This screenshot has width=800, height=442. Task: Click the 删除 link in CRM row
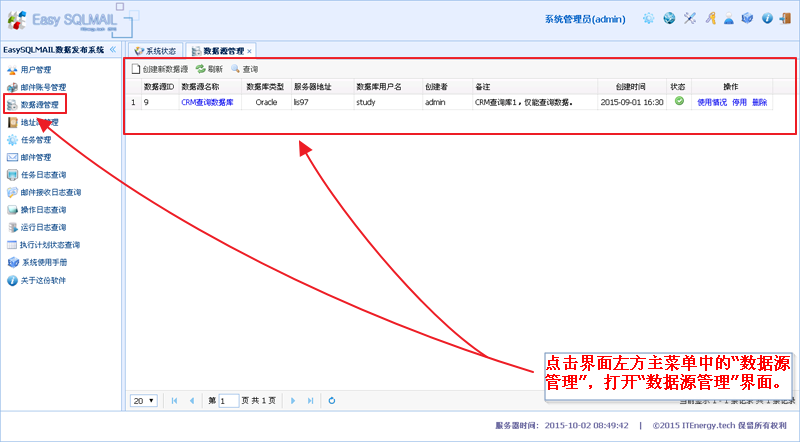click(760, 102)
